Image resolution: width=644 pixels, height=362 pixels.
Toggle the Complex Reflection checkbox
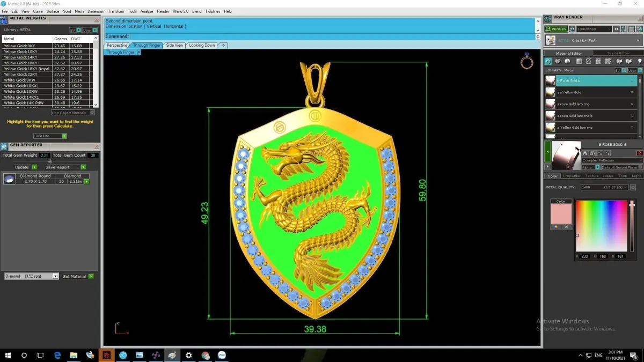point(612,160)
